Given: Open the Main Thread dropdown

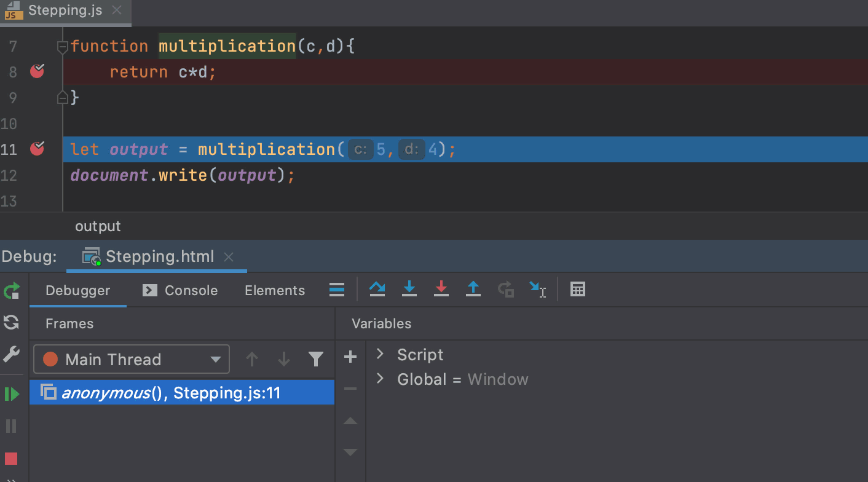Looking at the screenshot, I should click(x=215, y=359).
